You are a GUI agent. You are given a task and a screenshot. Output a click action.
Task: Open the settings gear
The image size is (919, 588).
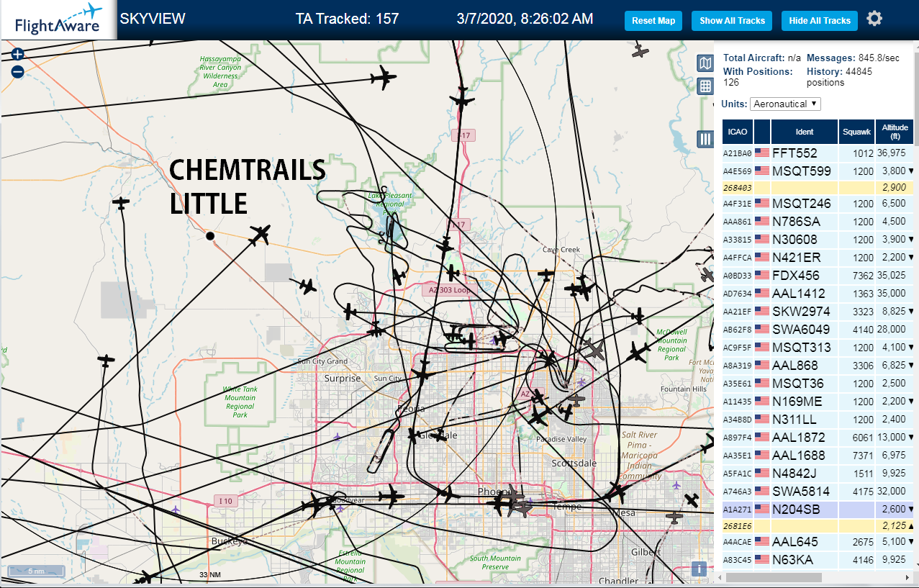tap(874, 19)
